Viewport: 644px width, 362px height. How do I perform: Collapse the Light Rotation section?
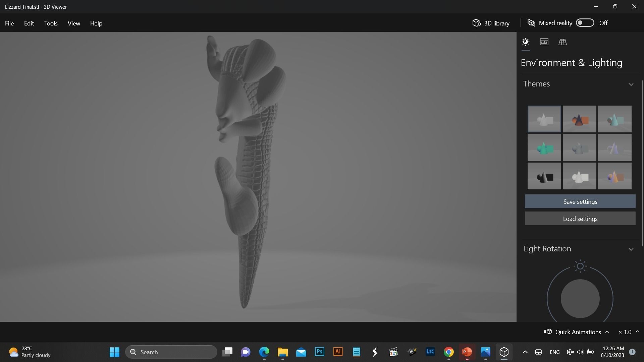coord(631,249)
